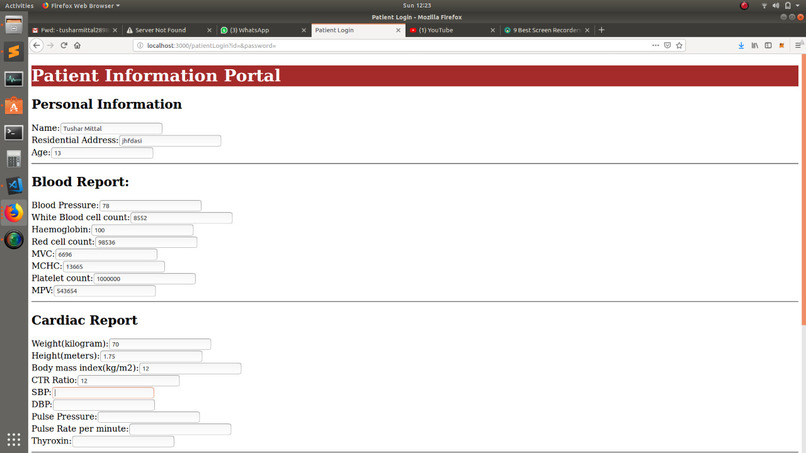
Task: Click the red recording indicator in top bar
Action: click(x=744, y=6)
